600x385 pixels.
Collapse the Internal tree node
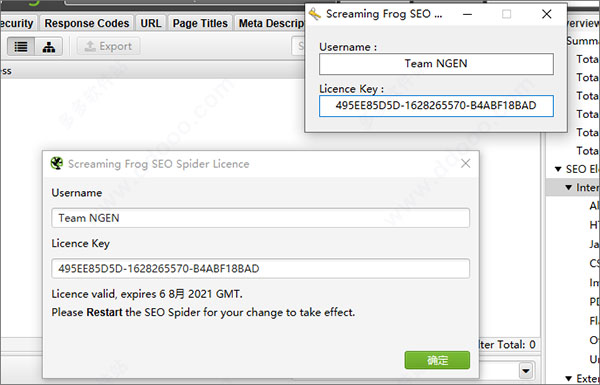pos(569,188)
